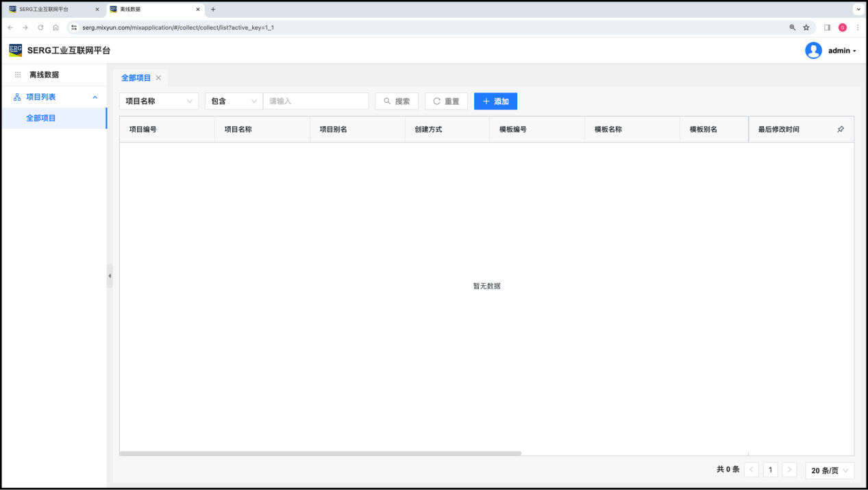This screenshot has height=490, width=868.
Task: Click the pin icon in last-modified column header
Action: pos(841,130)
